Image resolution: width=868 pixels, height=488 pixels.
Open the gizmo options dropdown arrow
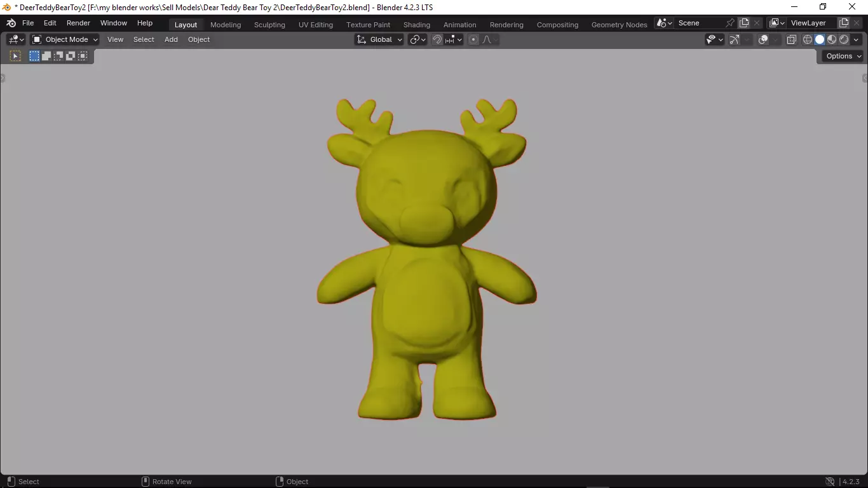pyautogui.click(x=747, y=39)
